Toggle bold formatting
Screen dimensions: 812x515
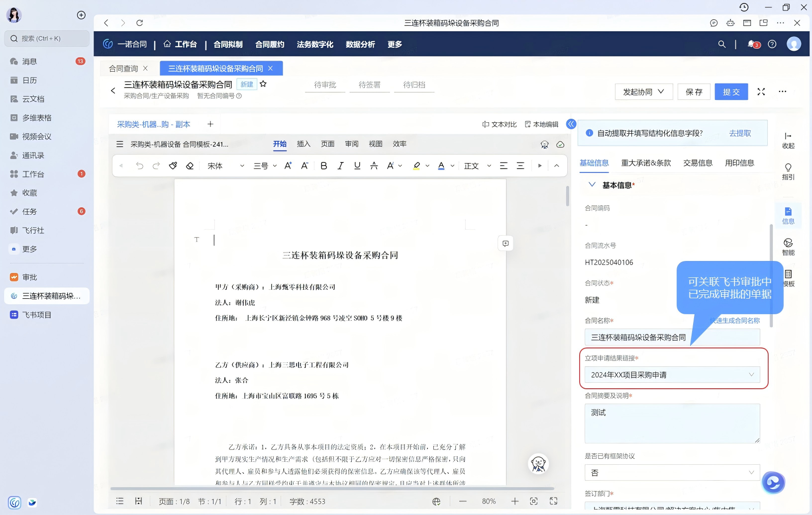tap(324, 166)
